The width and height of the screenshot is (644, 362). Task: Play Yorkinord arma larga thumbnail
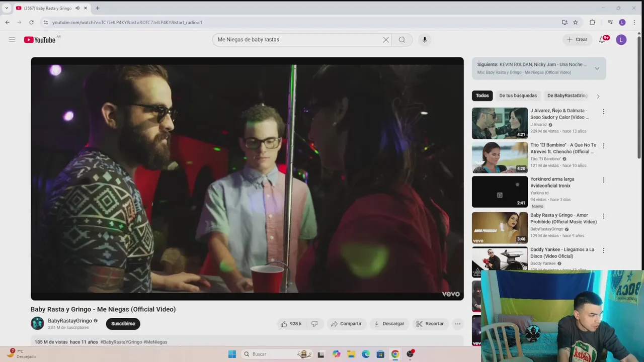(x=500, y=192)
